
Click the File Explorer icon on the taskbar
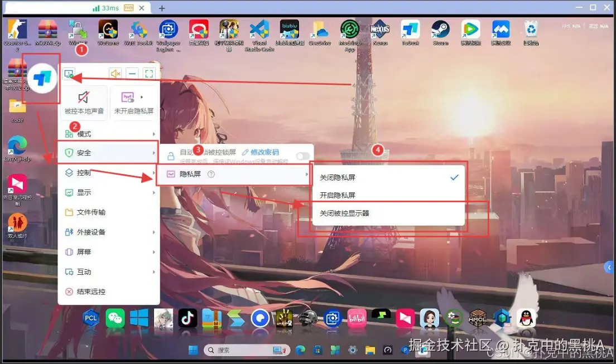(x=370, y=350)
